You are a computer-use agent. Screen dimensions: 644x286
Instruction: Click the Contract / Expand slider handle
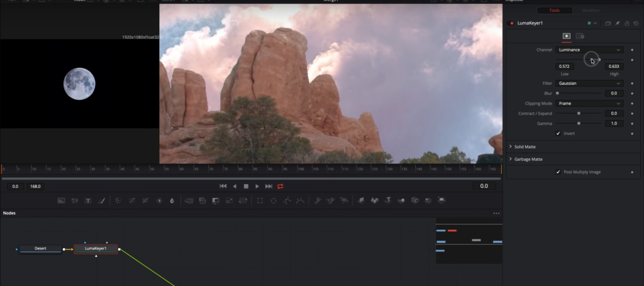(x=579, y=113)
